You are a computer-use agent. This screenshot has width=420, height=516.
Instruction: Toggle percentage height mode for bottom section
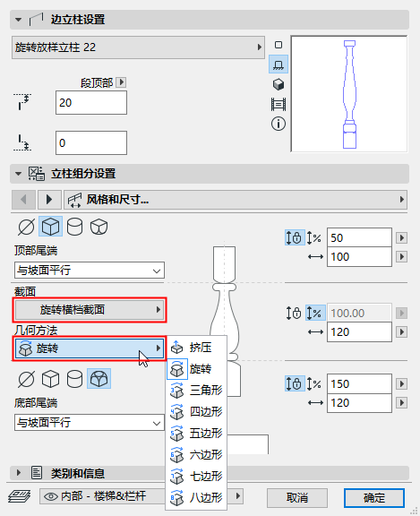pos(313,383)
